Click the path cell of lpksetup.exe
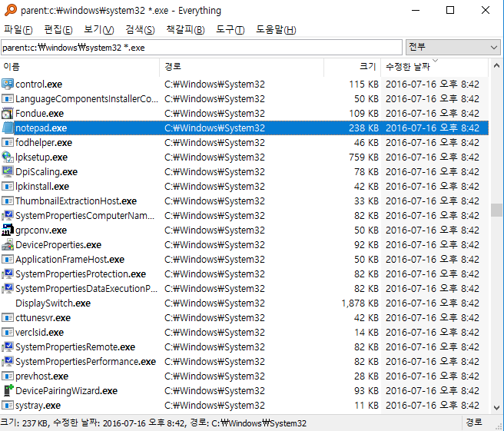Screen dimensions: 504x431 (x=214, y=157)
